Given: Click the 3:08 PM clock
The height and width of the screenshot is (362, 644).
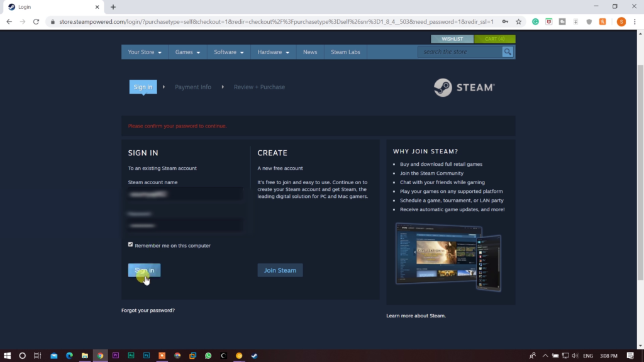Looking at the screenshot, I should pyautogui.click(x=609, y=356).
